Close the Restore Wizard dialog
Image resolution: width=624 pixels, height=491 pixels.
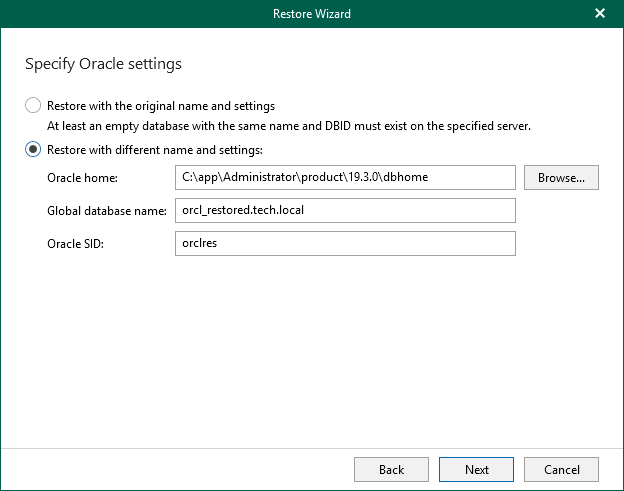pos(600,14)
